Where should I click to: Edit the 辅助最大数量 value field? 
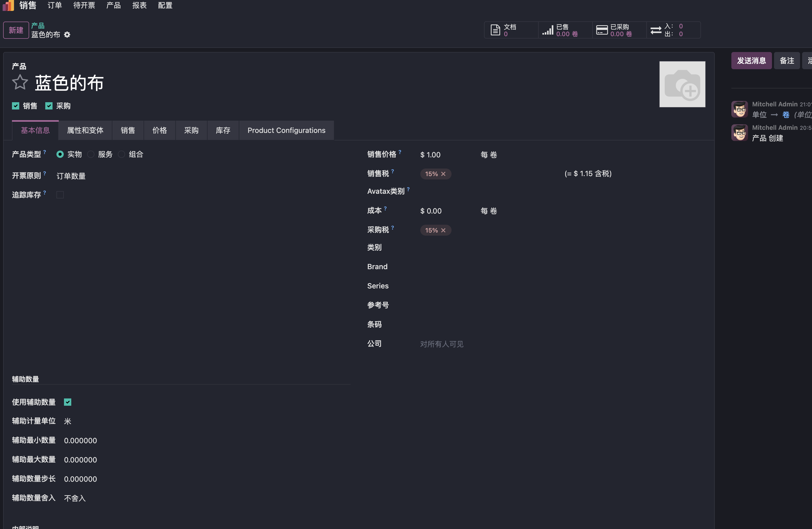click(207, 460)
